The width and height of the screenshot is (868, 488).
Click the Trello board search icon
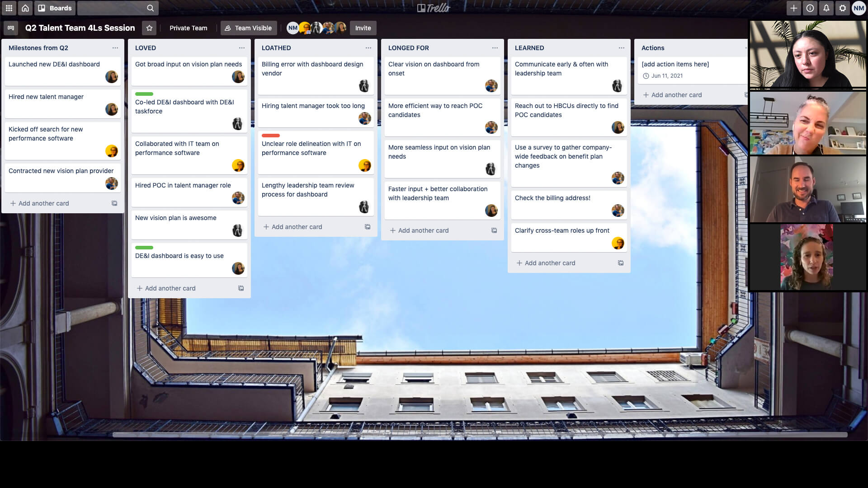(x=151, y=8)
